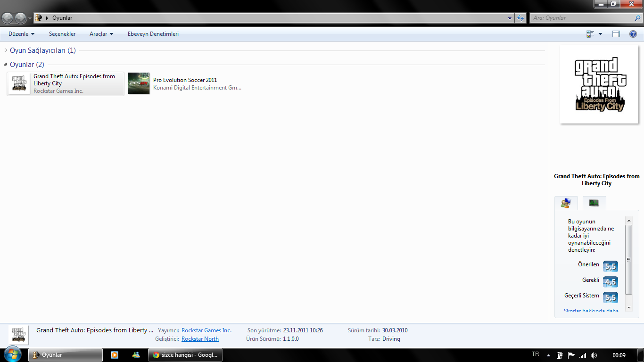Go back with the Back arrow button
Screen dimensions: 644x362
(x=8, y=18)
